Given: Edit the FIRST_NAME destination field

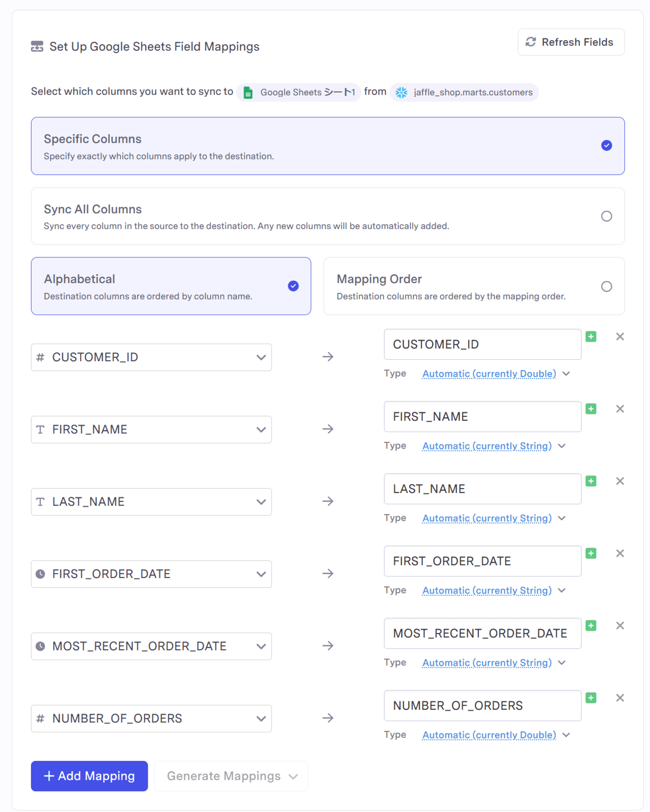Looking at the screenshot, I should 482,417.
